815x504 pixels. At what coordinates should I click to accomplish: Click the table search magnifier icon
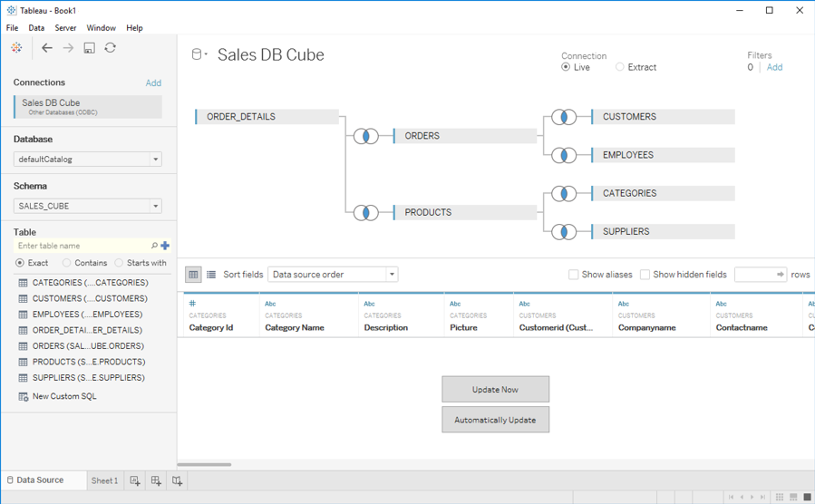154,246
